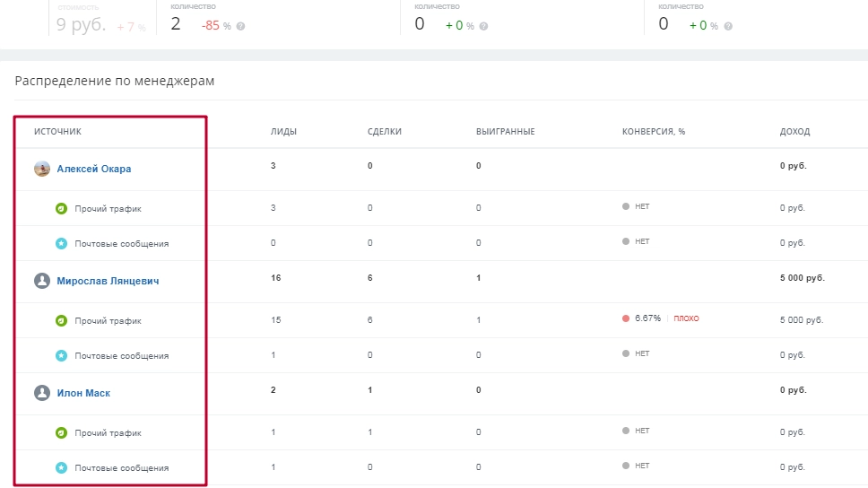Click blue Почтовые сообщения icon under Илон Маск

click(x=61, y=467)
